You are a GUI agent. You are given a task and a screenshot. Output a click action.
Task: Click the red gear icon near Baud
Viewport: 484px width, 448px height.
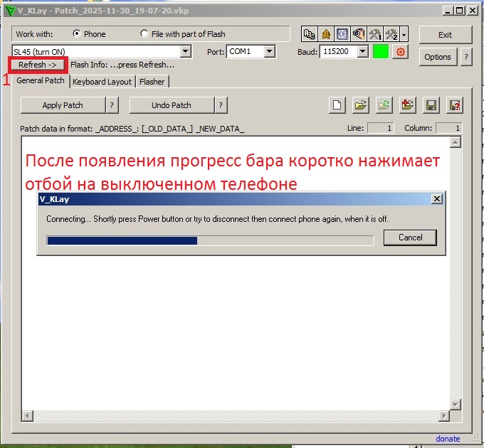click(400, 52)
